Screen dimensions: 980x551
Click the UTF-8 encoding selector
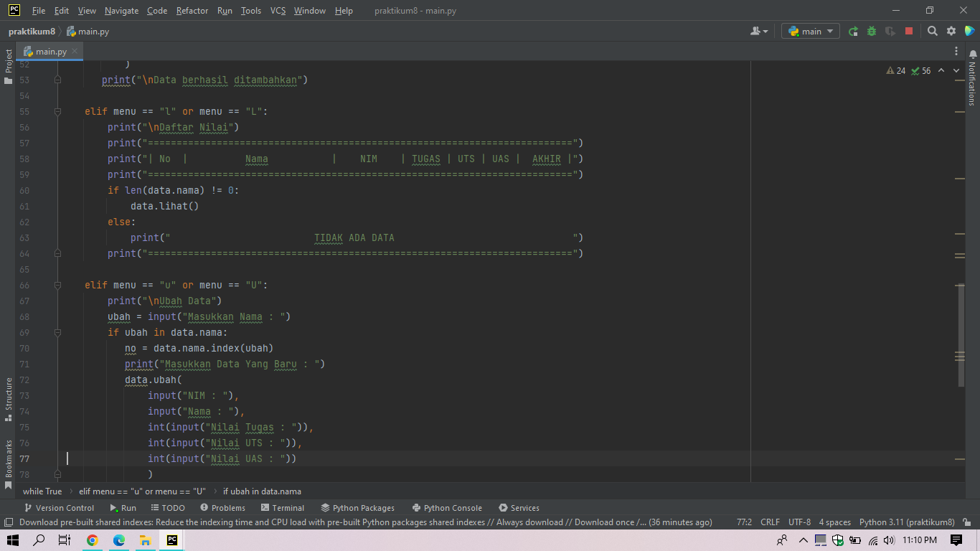pyautogui.click(x=799, y=522)
